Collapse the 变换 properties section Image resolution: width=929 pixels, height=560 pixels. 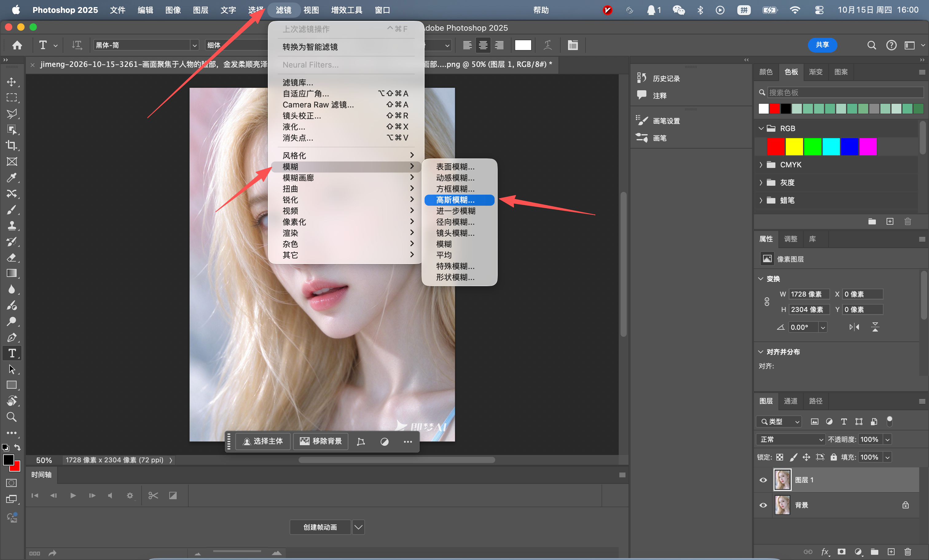pyautogui.click(x=760, y=278)
